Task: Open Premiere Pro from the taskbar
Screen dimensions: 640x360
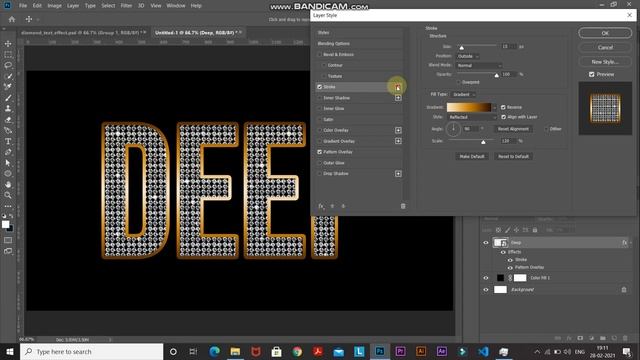Action: 400,351
